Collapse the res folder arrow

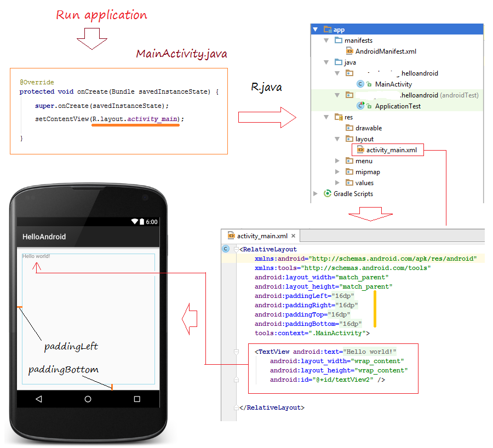326,117
